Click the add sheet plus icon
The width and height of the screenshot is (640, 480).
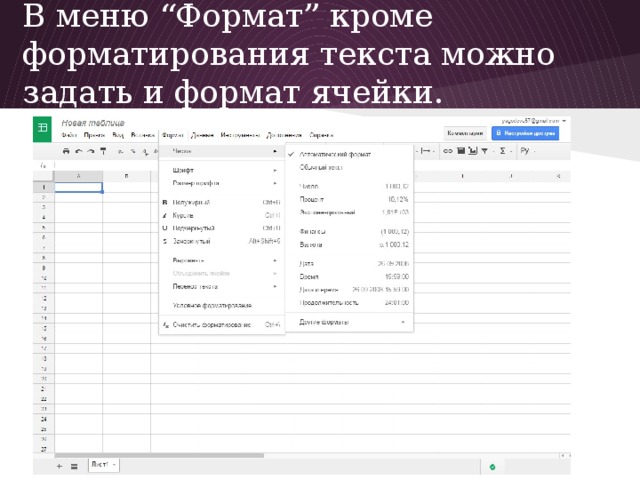59,466
